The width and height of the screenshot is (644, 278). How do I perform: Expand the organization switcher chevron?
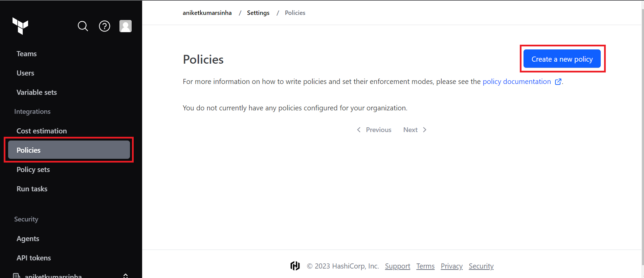(x=126, y=276)
